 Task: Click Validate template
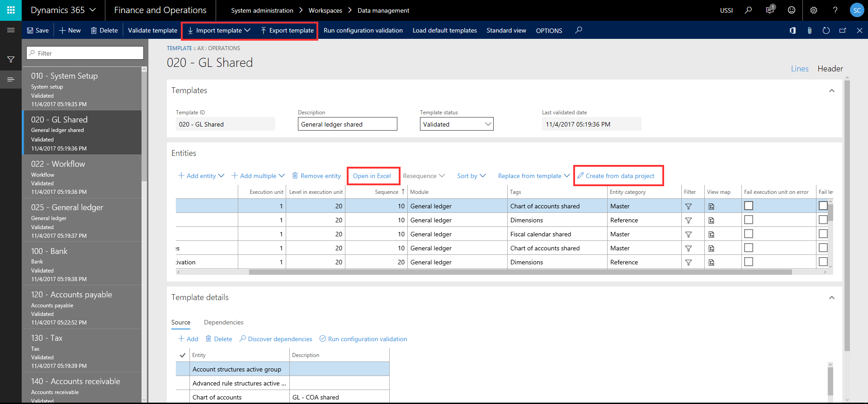tap(152, 30)
